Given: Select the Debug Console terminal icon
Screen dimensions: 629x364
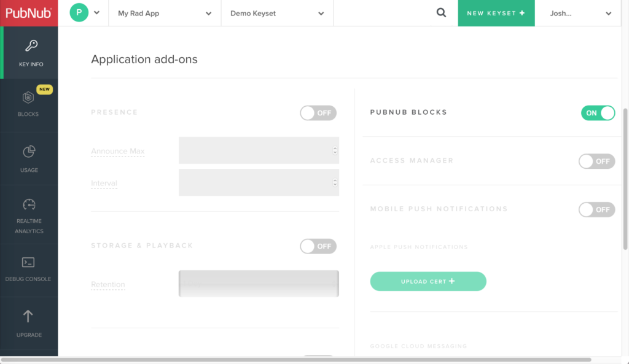Looking at the screenshot, I should [28, 262].
